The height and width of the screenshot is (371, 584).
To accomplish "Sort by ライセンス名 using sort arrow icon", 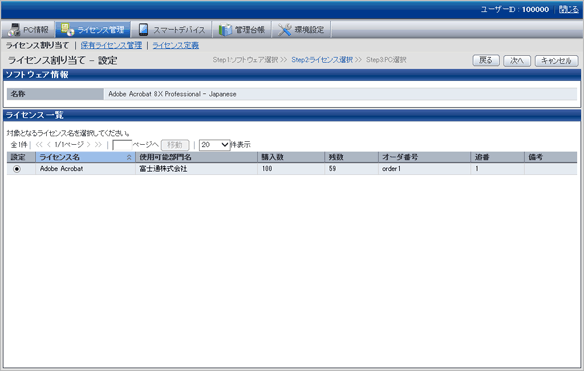I will click(x=129, y=158).
